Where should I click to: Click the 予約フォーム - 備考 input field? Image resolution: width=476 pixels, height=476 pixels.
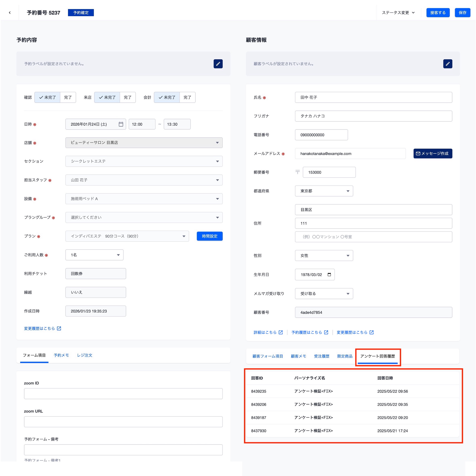123,450
